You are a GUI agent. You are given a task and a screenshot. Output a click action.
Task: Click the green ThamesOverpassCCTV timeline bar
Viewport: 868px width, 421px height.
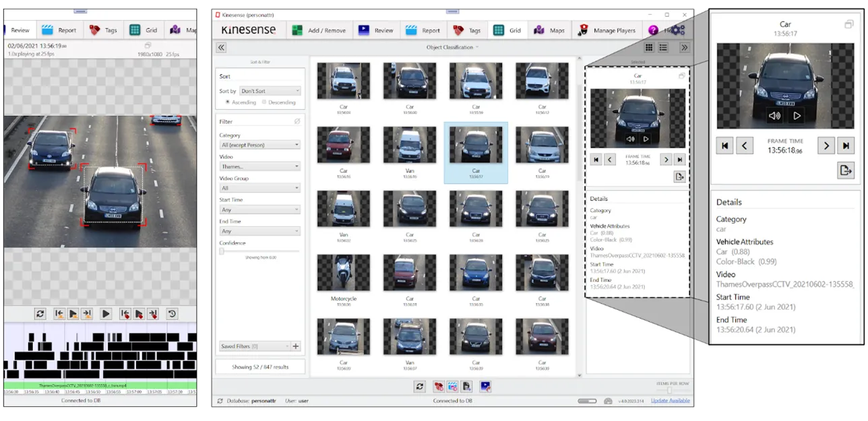pyautogui.click(x=100, y=385)
